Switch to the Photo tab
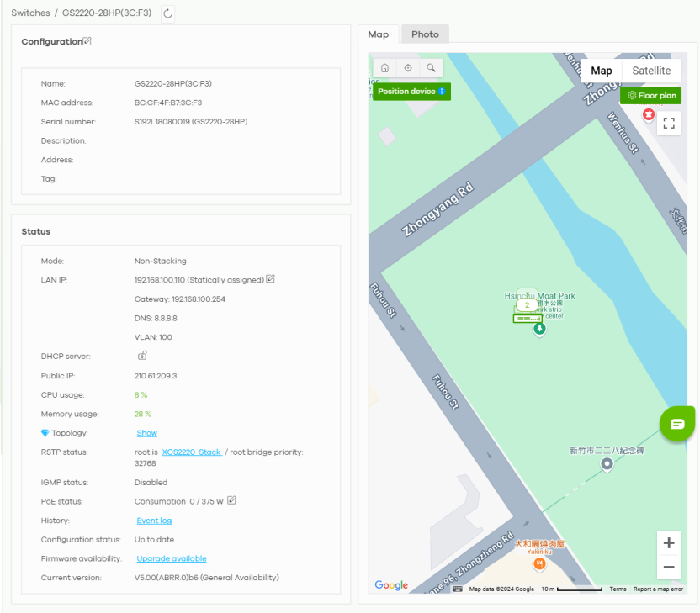The image size is (700, 613). (x=425, y=34)
